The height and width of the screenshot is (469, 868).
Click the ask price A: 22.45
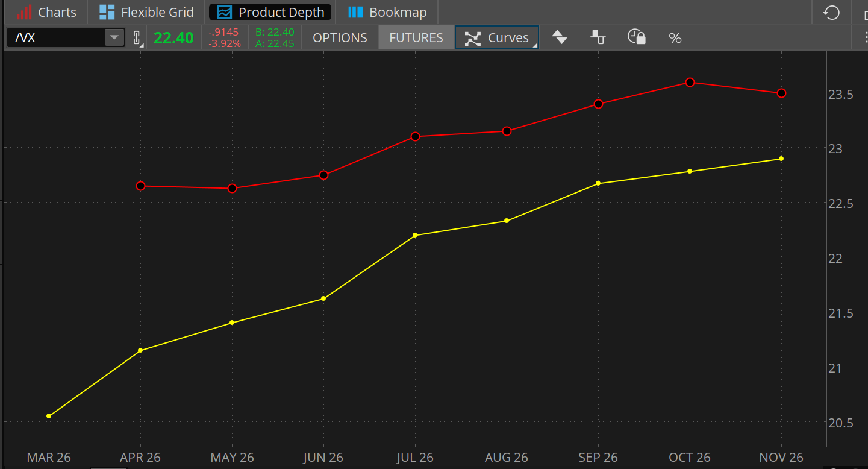tap(275, 43)
